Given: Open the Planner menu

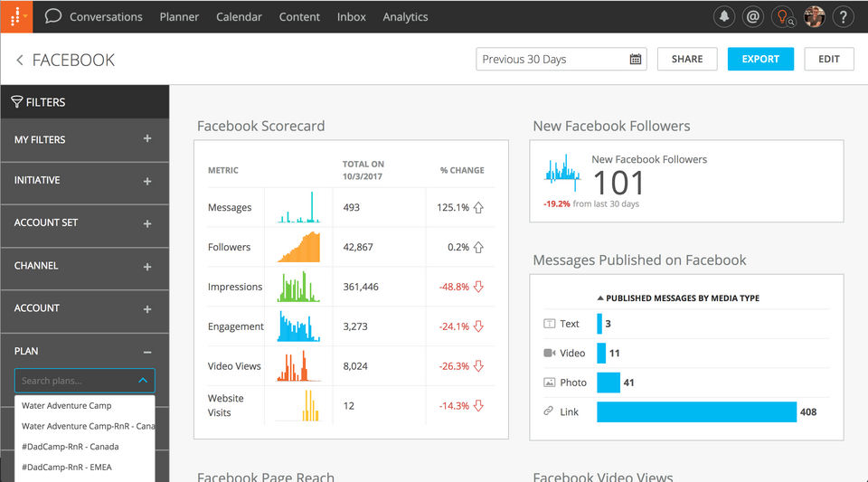Looking at the screenshot, I should coord(179,16).
